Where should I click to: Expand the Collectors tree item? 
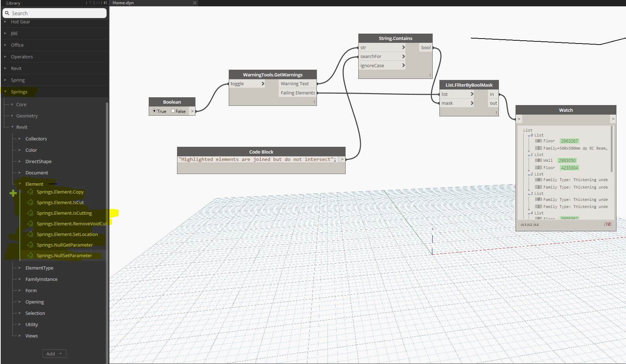pos(20,139)
